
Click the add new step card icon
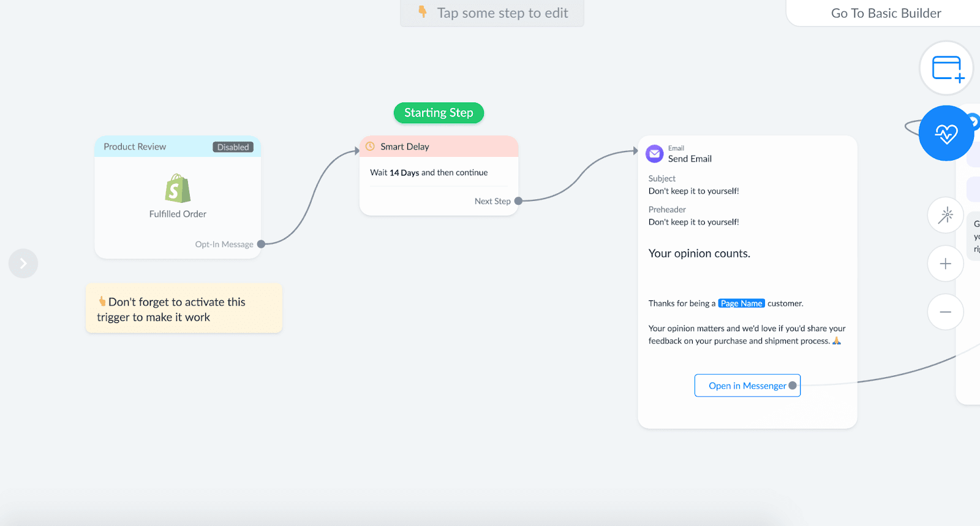tap(947, 68)
